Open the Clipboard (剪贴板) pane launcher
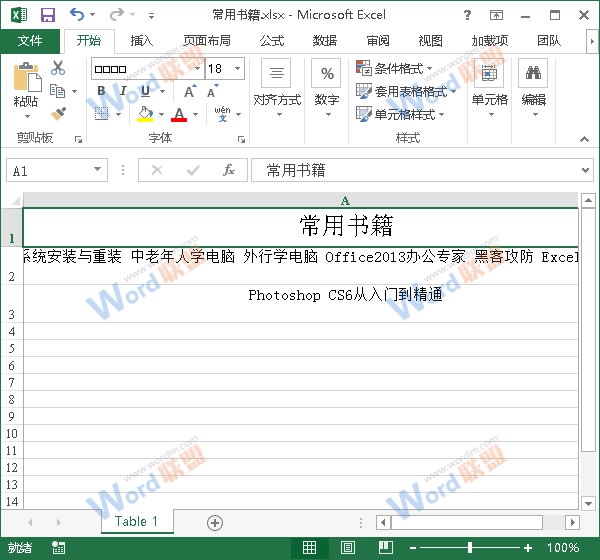The image size is (600, 560). click(78, 139)
